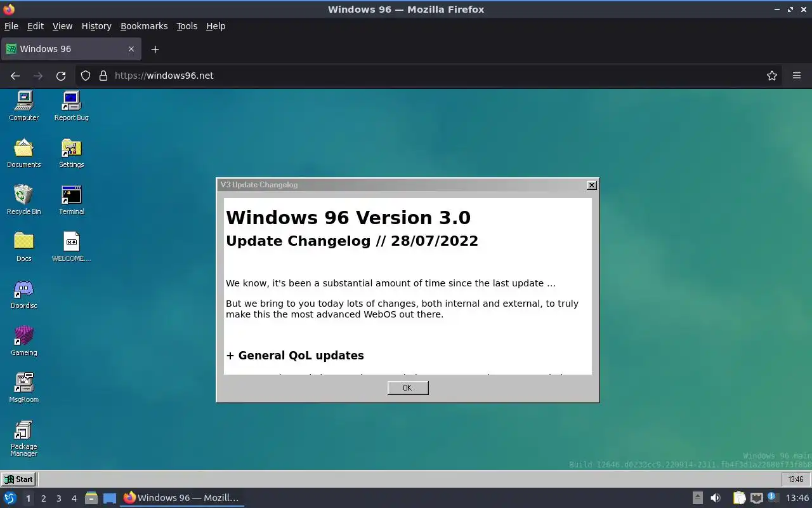Open the Package Manager icon
This screenshot has height=508, width=812.
(x=24, y=438)
